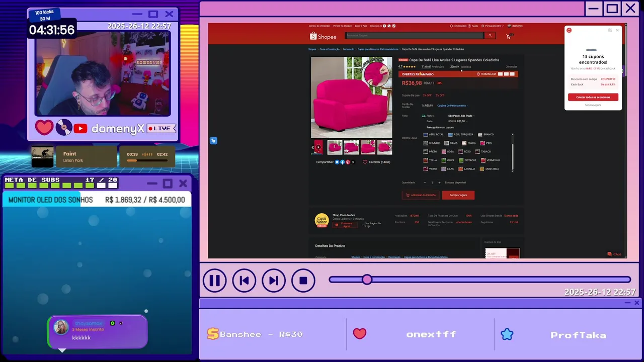Select the AZUL TURQUESA color option

460,134
